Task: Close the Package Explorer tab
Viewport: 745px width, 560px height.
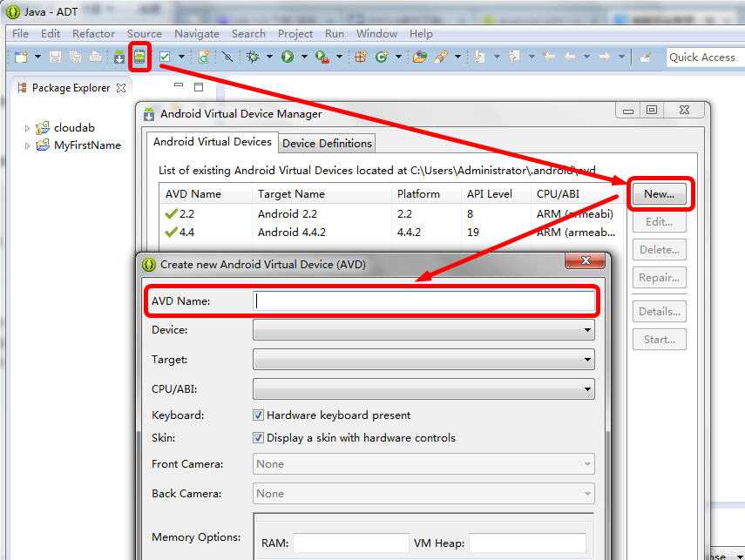Action: 121,88
